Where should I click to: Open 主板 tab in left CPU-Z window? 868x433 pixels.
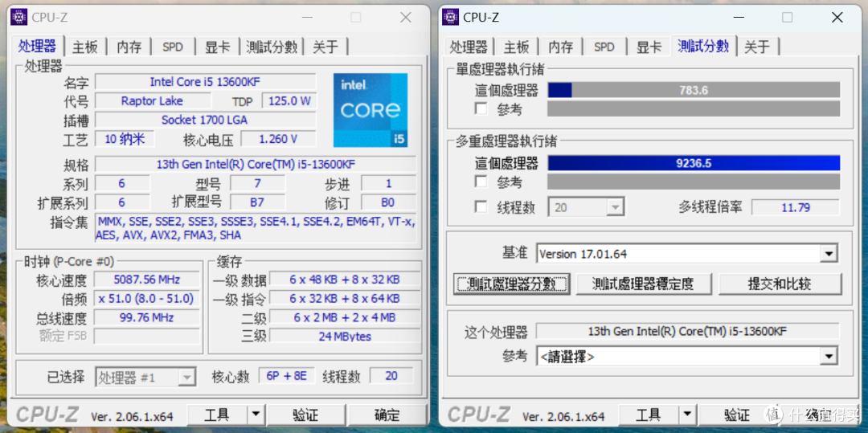tap(85, 47)
